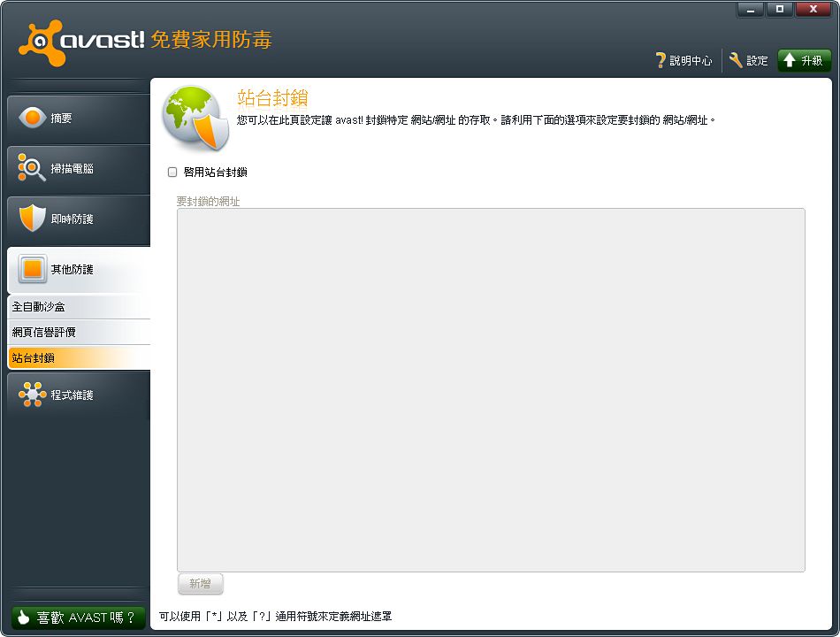
Task: Open the 說明中心 help center
Action: click(x=684, y=60)
